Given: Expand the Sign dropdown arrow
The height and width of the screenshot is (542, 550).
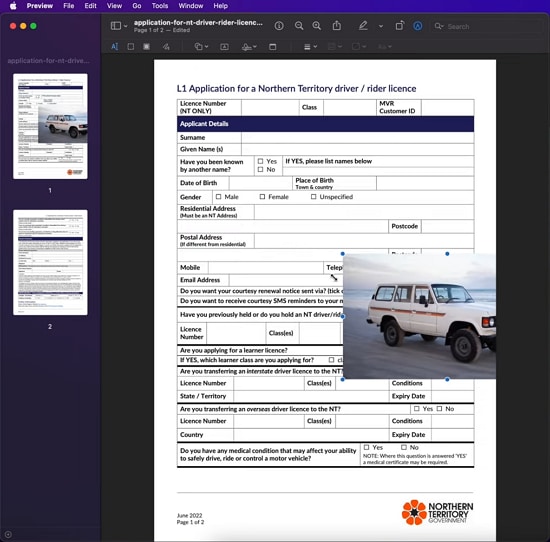Looking at the screenshot, I should [255, 47].
